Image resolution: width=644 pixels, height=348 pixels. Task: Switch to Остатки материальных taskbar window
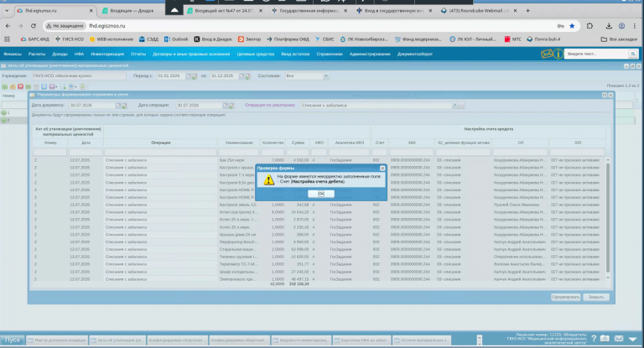(x=422, y=340)
